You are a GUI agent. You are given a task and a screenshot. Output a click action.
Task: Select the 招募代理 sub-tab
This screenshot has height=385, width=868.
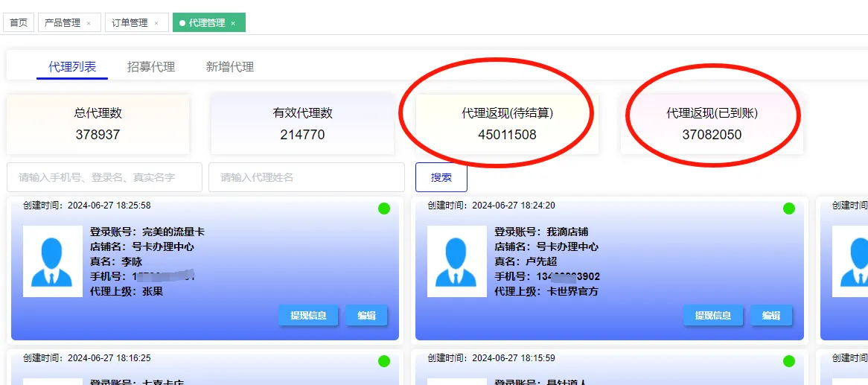click(x=151, y=67)
